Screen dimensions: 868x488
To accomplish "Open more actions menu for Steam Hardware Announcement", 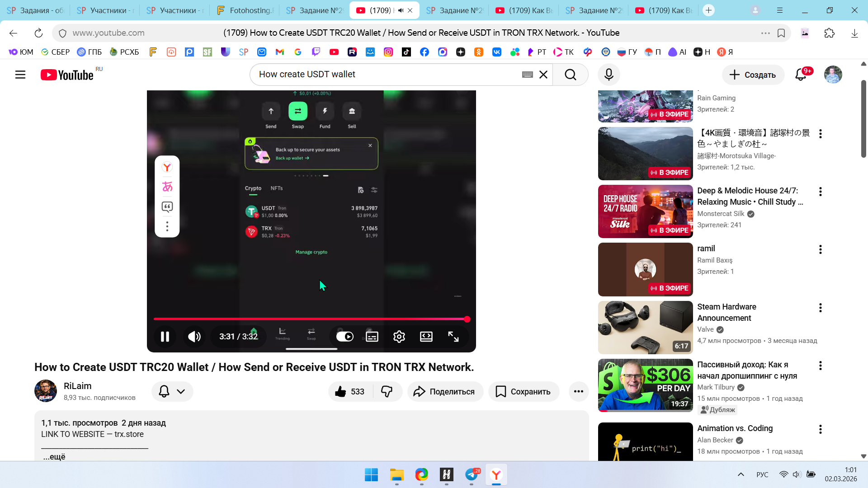I will [820, 308].
